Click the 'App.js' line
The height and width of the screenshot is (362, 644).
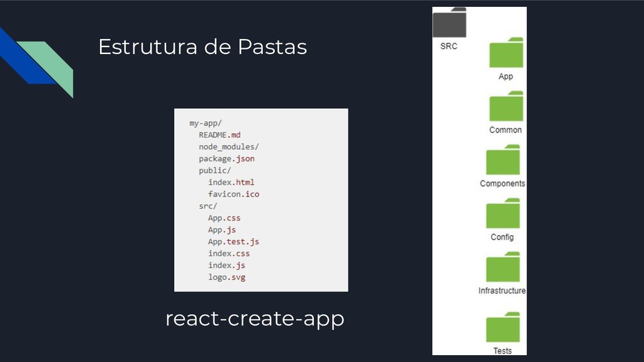[222, 230]
